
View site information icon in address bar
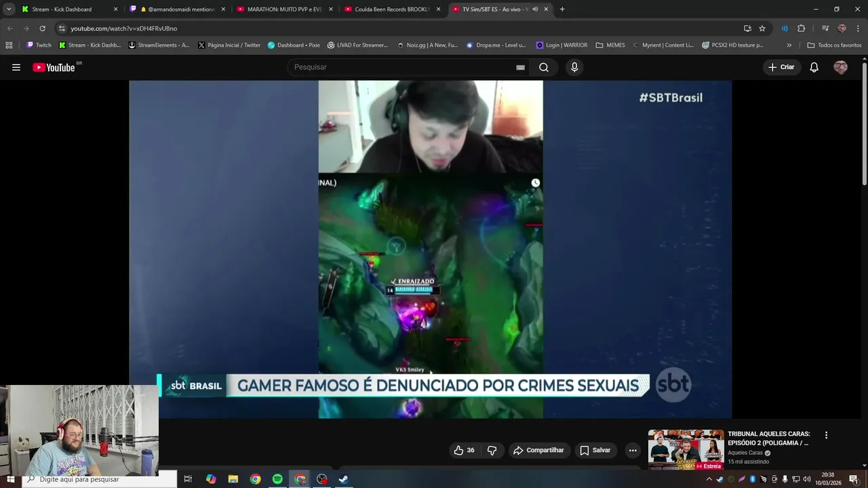tap(62, 28)
